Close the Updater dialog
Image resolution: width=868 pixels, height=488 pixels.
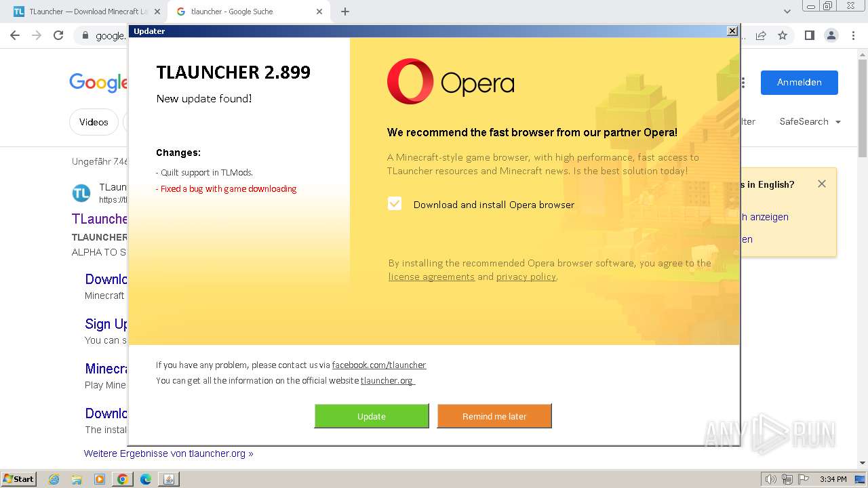tap(732, 31)
